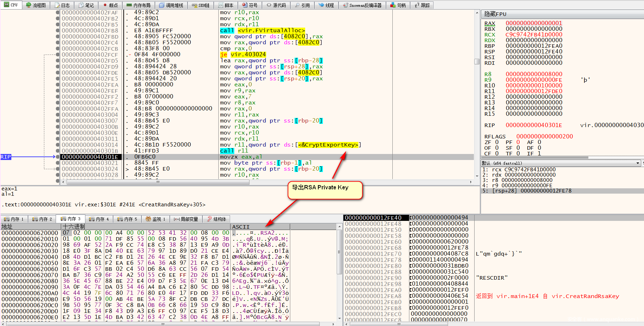Open the 监视 1 watch tab
This screenshot has width=644, height=326.
click(156, 219)
